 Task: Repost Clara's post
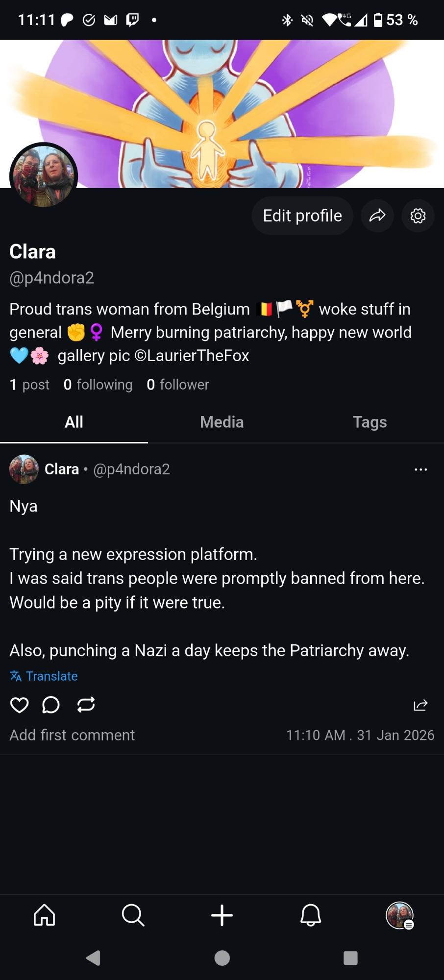coord(86,705)
